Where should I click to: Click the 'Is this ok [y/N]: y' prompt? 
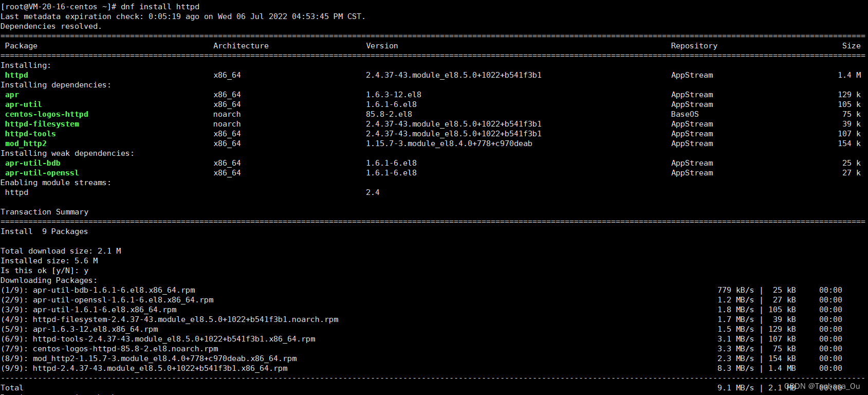pos(44,271)
